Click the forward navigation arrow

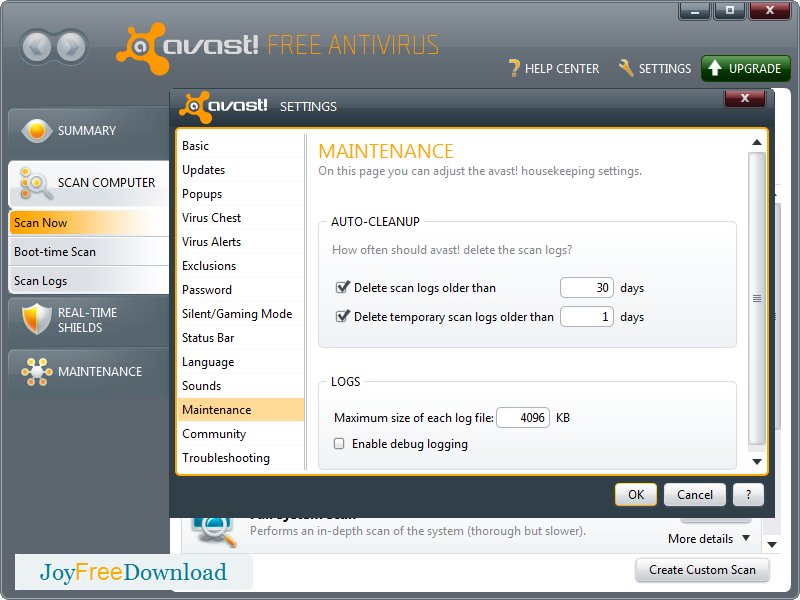[x=71, y=47]
